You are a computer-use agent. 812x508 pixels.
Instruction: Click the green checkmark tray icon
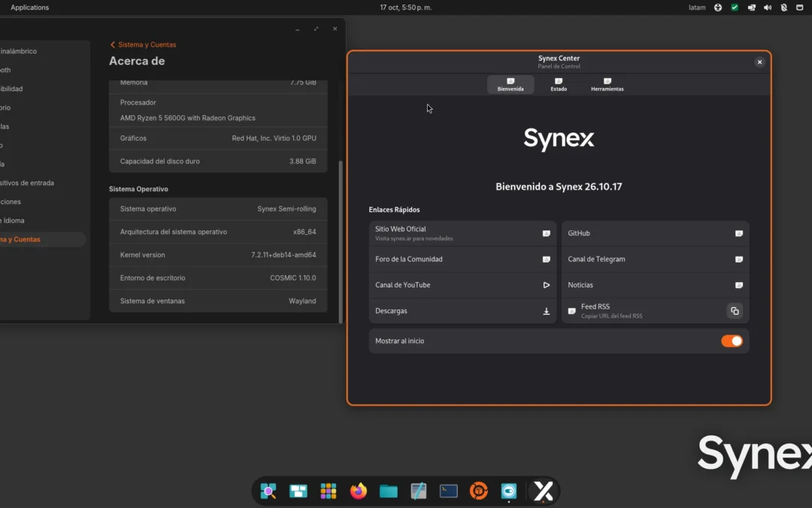click(x=735, y=8)
